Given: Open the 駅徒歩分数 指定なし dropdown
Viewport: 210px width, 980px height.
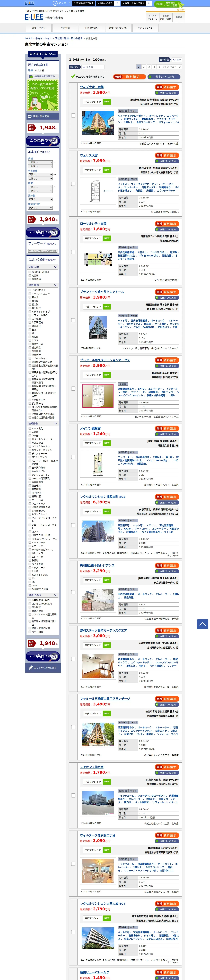Looking at the screenshot, I should pyautogui.click(x=40, y=208).
